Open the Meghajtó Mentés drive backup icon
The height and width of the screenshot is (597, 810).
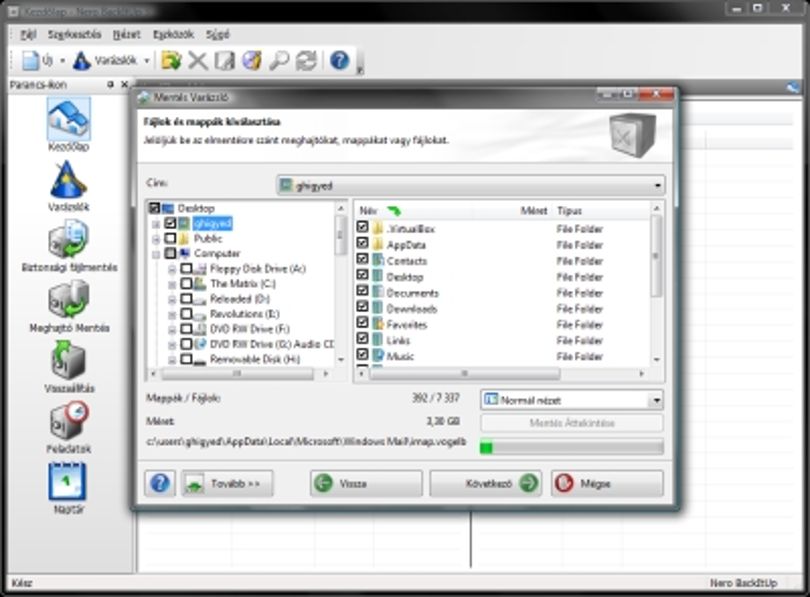pyautogui.click(x=69, y=300)
